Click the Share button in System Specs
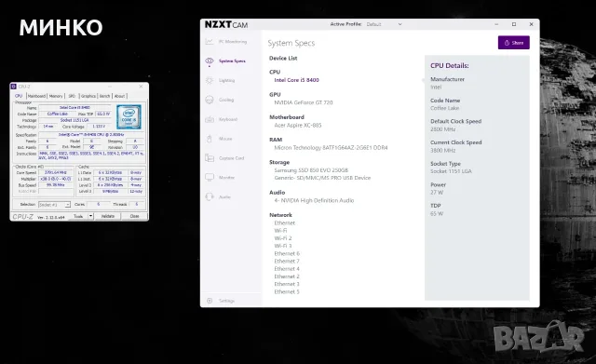 [x=513, y=43]
